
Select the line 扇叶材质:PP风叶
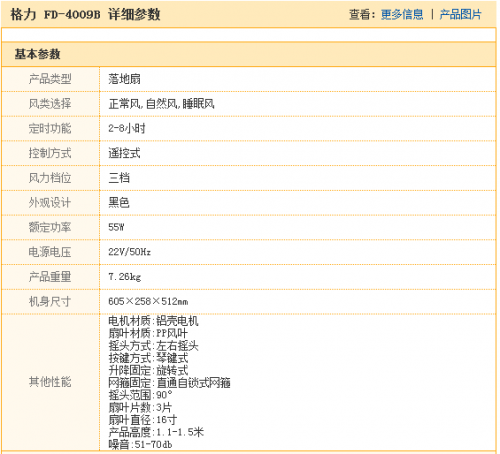148,333
